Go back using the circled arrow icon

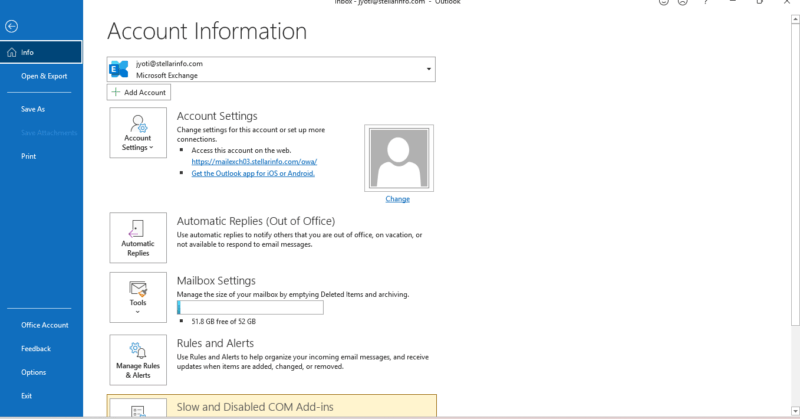11,26
